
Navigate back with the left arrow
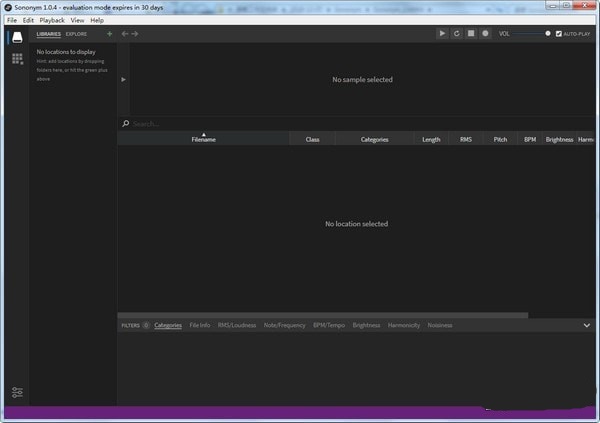(x=125, y=34)
